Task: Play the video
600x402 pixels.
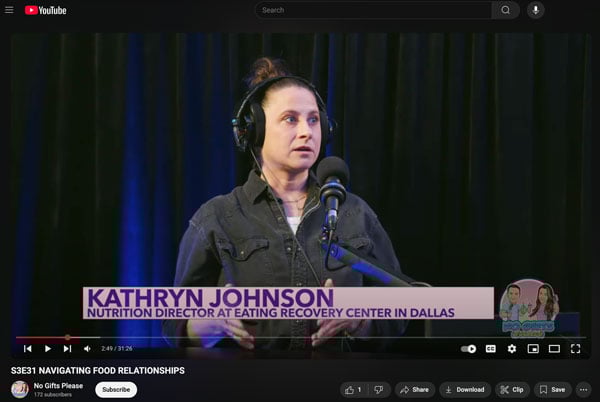Action: 47,349
